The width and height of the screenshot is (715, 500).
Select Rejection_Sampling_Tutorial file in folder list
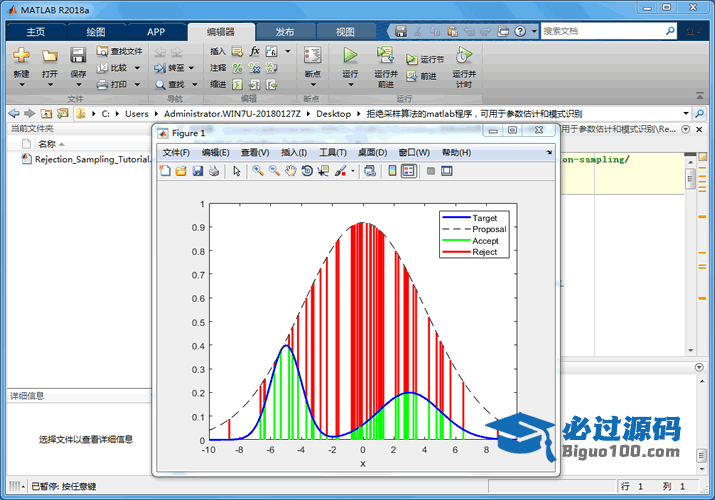pos(87,159)
